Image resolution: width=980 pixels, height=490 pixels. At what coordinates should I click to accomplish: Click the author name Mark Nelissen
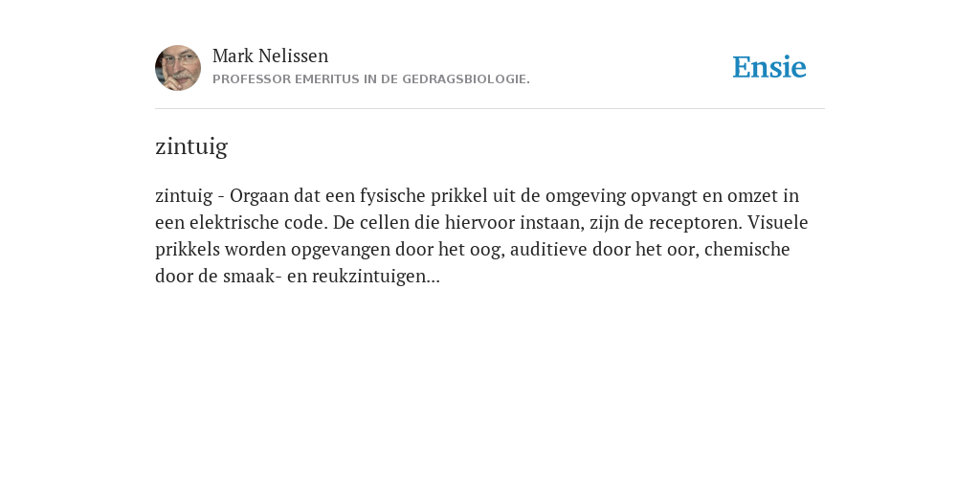point(270,56)
